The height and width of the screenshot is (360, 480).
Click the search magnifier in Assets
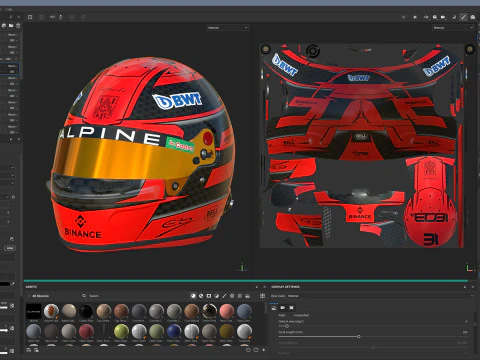(x=84, y=296)
